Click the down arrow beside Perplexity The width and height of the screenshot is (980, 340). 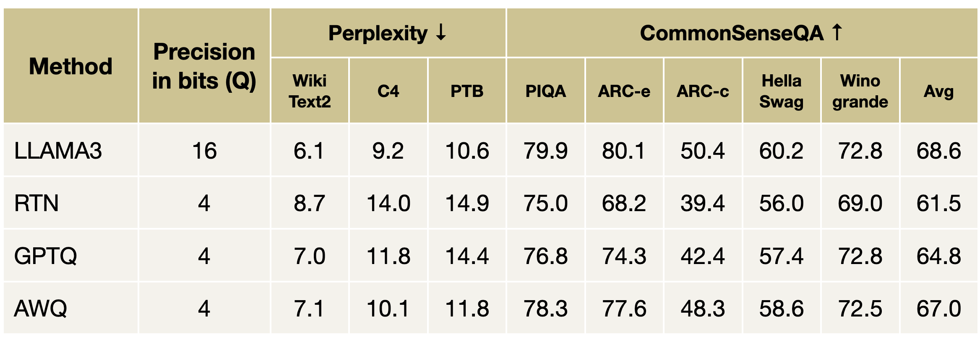(440, 32)
